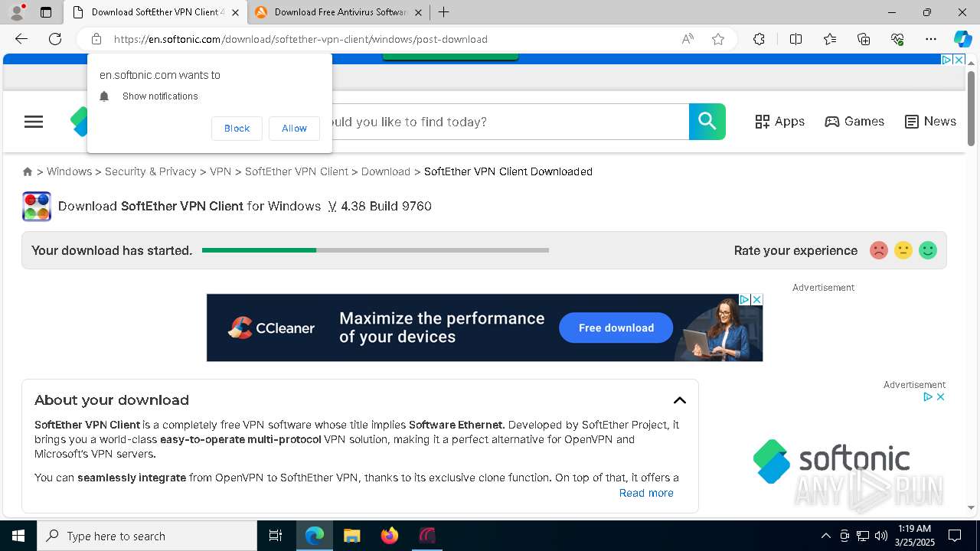
Task: Refresh the current page
Action: point(55,39)
